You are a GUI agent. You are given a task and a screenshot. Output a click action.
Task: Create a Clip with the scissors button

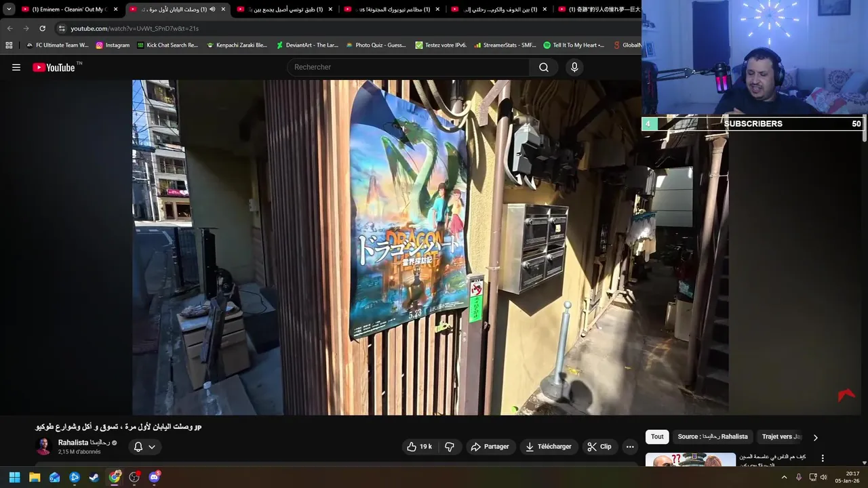click(x=599, y=447)
